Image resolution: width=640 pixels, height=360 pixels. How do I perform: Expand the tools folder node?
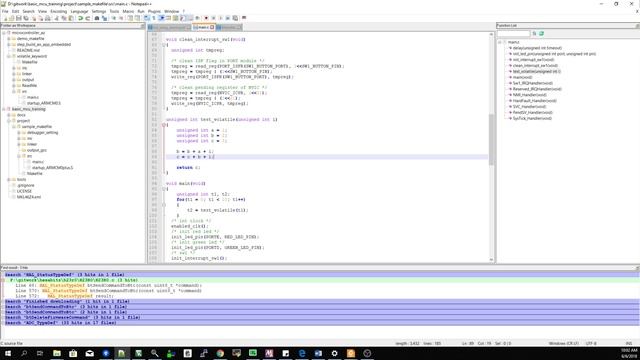pyautogui.click(x=9, y=180)
